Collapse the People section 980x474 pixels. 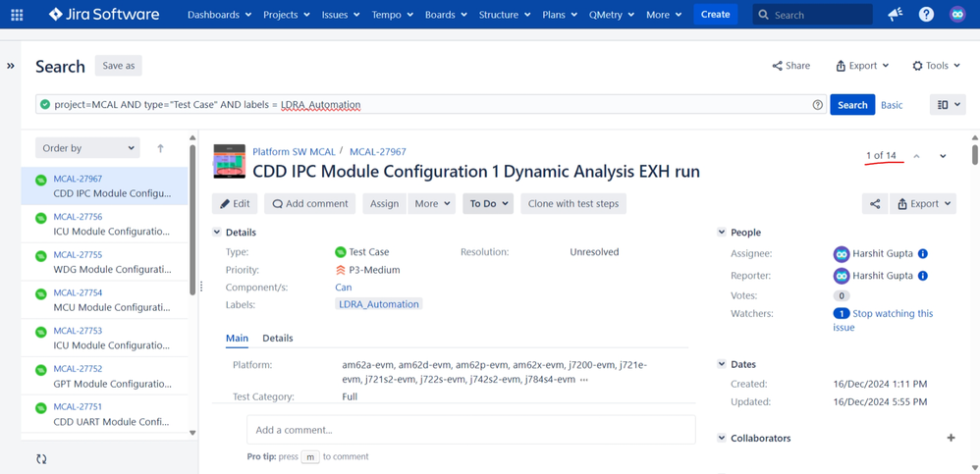pyautogui.click(x=721, y=233)
